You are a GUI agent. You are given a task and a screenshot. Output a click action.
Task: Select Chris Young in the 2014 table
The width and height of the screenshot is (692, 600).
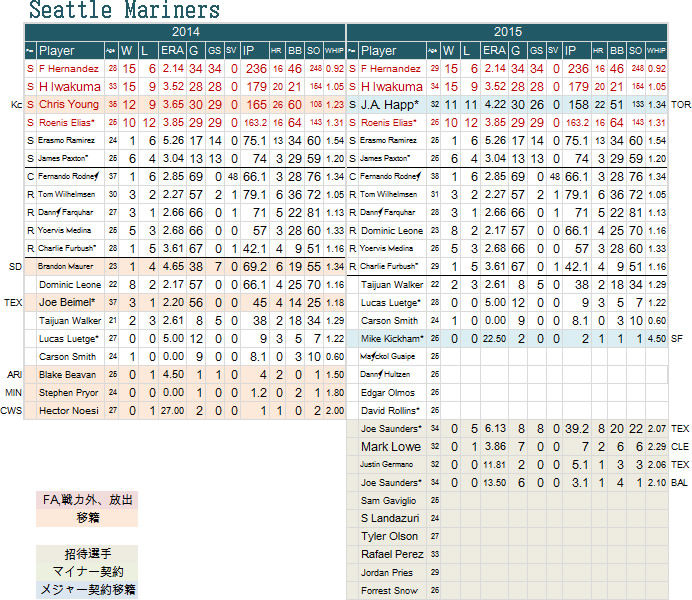point(69,105)
